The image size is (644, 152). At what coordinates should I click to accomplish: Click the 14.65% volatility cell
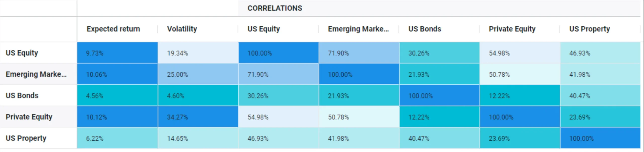click(198, 138)
